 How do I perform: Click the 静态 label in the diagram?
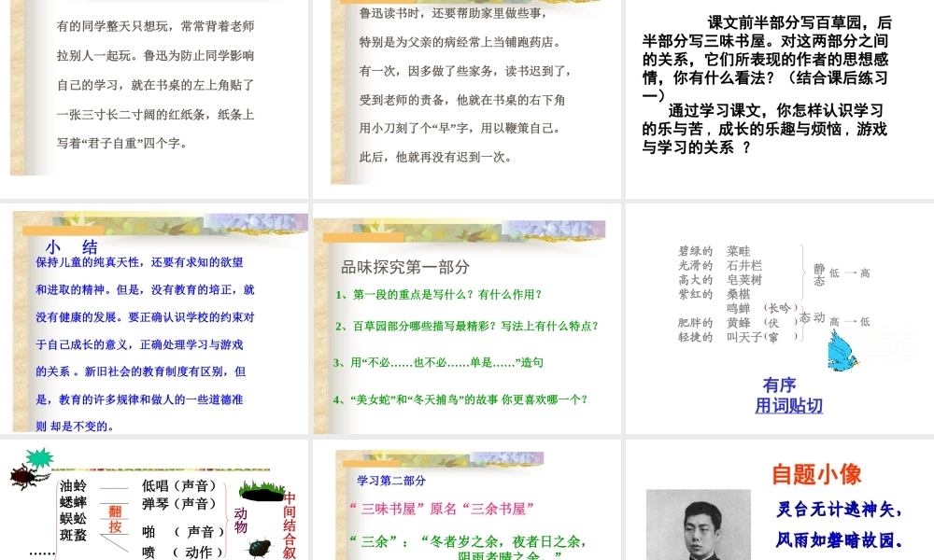[820, 275]
